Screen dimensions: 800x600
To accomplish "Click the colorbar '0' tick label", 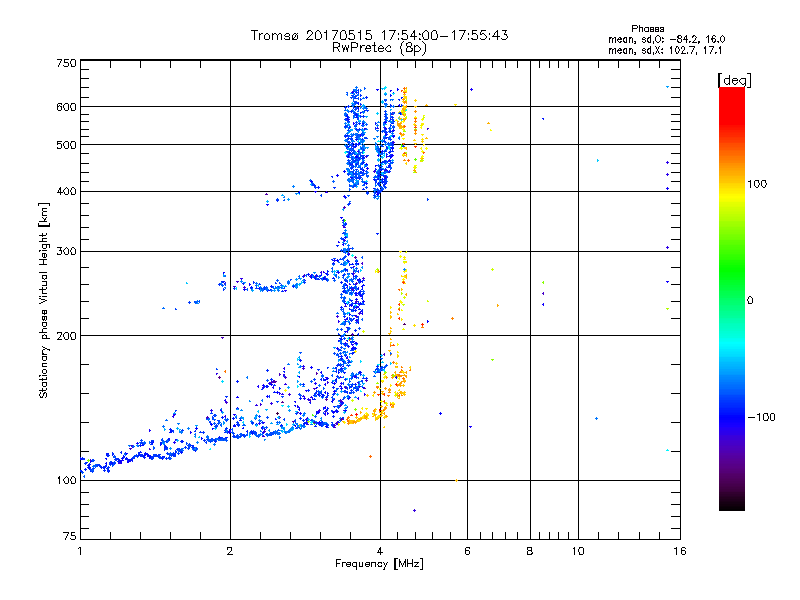I will [749, 301].
